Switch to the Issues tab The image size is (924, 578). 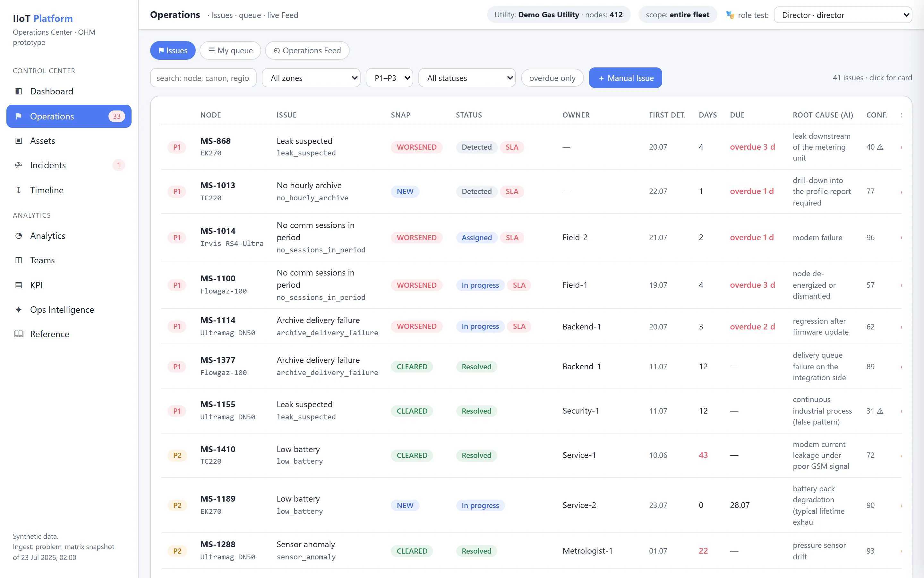(x=173, y=50)
